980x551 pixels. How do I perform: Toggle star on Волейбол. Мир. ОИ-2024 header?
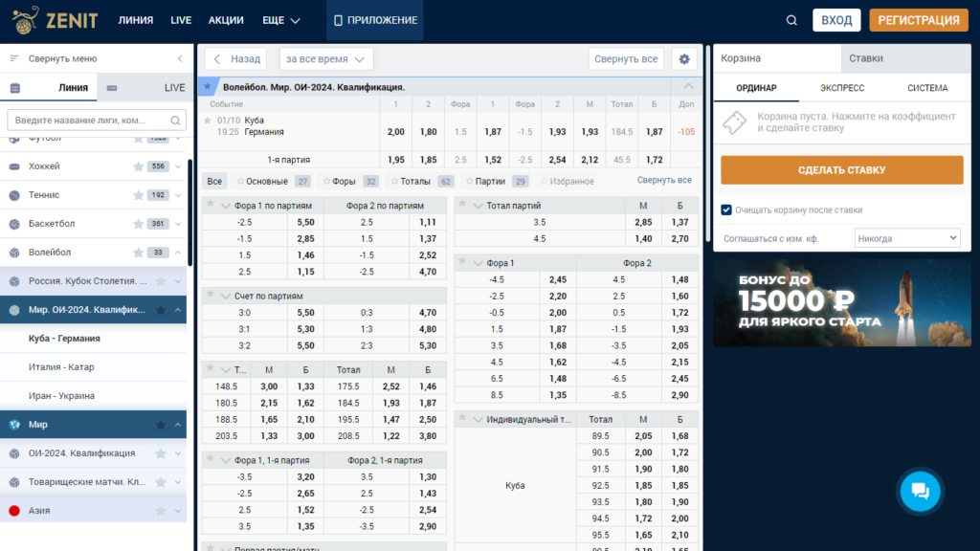tap(208, 87)
